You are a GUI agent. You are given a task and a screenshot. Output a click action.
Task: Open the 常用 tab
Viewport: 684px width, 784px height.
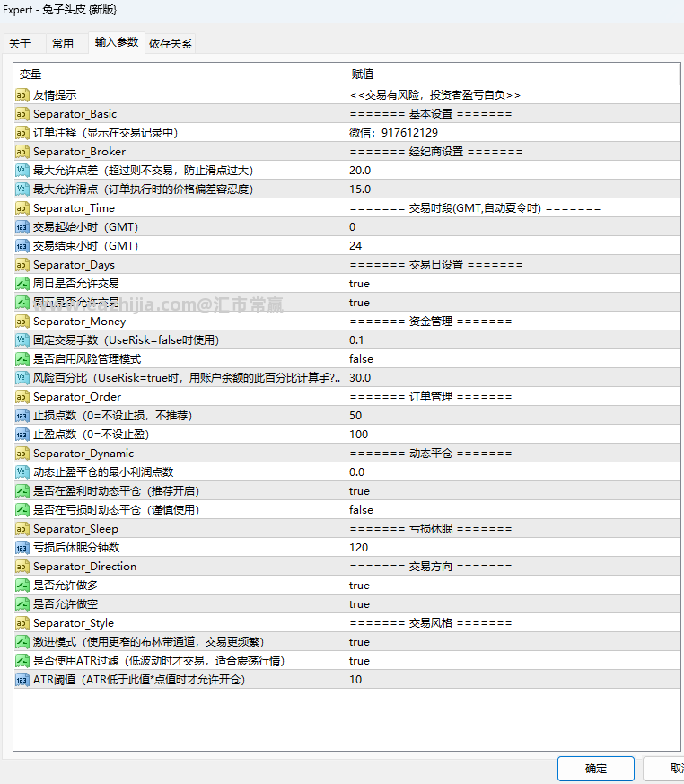(63, 44)
